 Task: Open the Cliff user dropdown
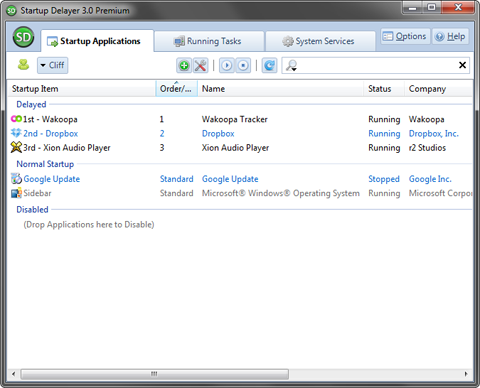click(x=53, y=65)
